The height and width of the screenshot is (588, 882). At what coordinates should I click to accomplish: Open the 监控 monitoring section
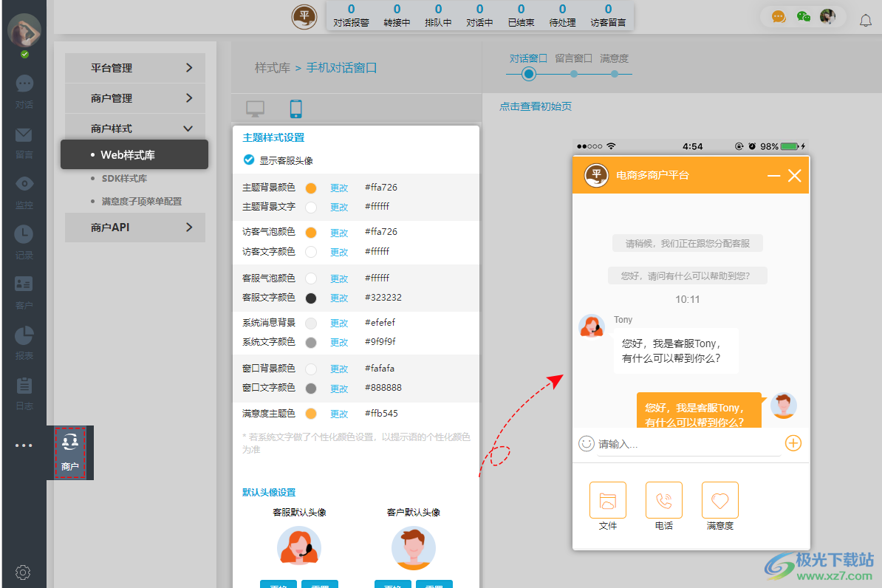point(24,188)
